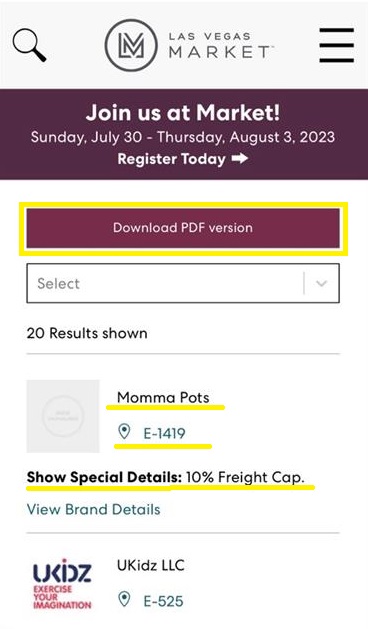This screenshot has width=368, height=629.
Task: Click the Las Vegas Market wordmark
Action: (x=219, y=46)
